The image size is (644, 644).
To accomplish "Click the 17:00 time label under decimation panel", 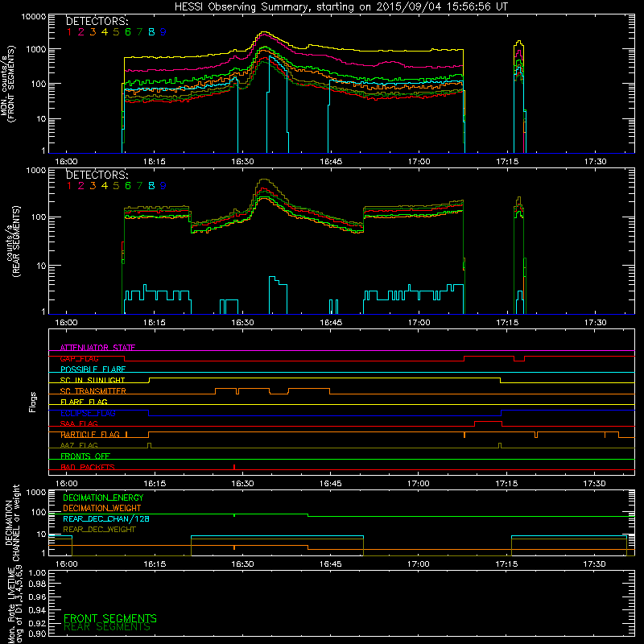I will [x=419, y=564].
